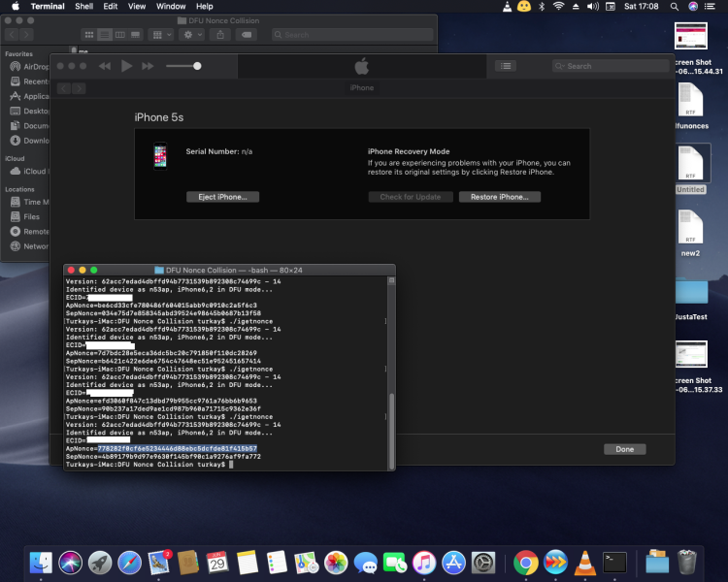Open the Shell menu

(x=84, y=6)
